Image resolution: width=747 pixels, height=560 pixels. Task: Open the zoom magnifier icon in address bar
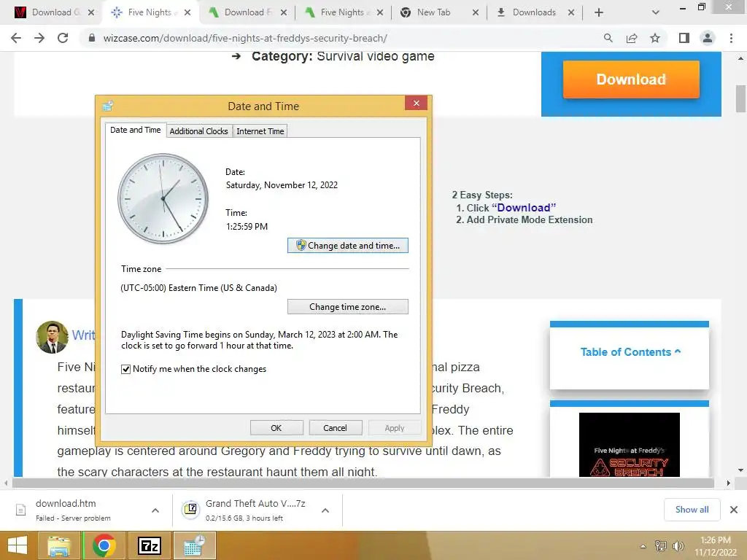pyautogui.click(x=608, y=38)
